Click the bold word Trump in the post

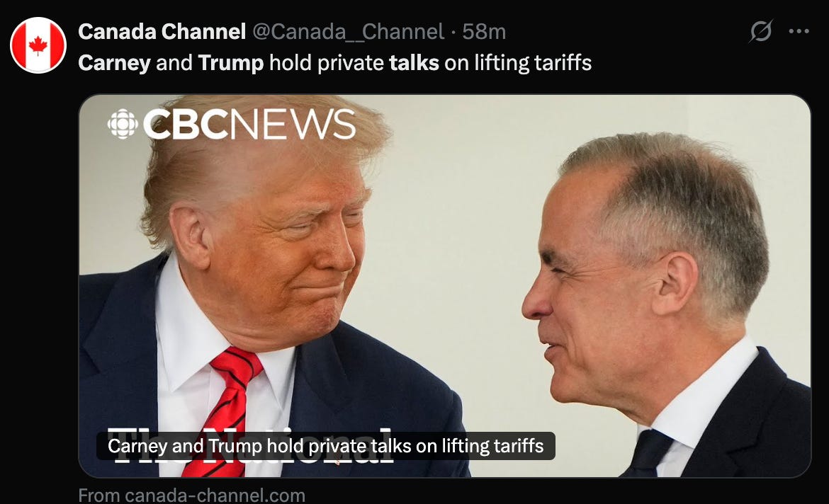[x=230, y=63]
